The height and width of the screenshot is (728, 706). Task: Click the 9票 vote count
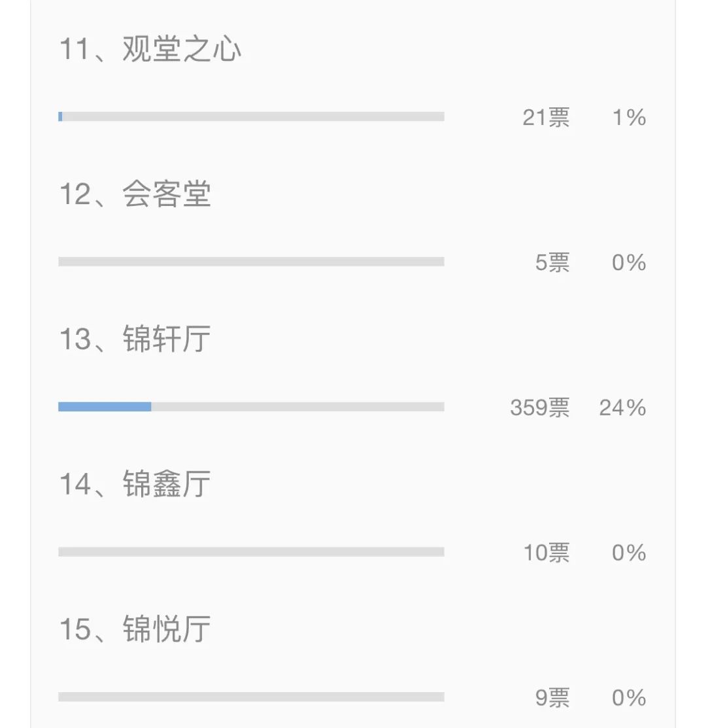point(552,697)
